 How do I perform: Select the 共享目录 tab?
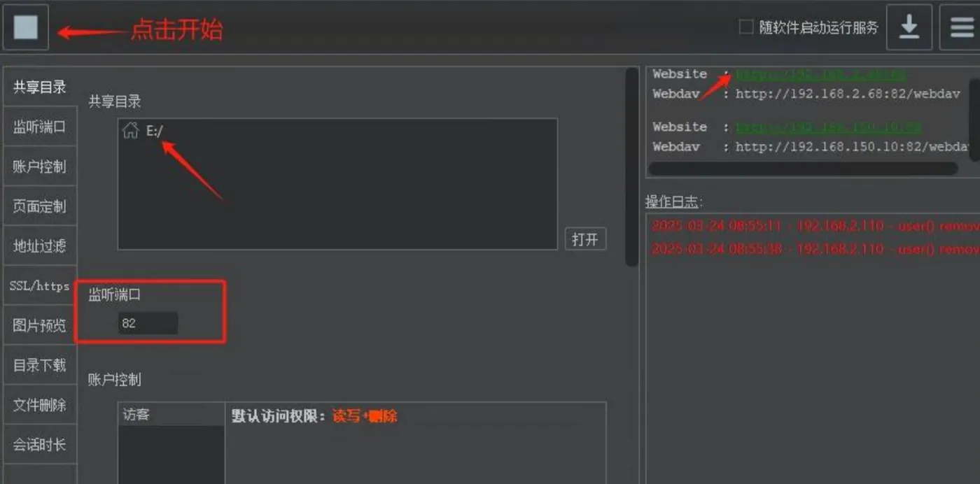40,87
